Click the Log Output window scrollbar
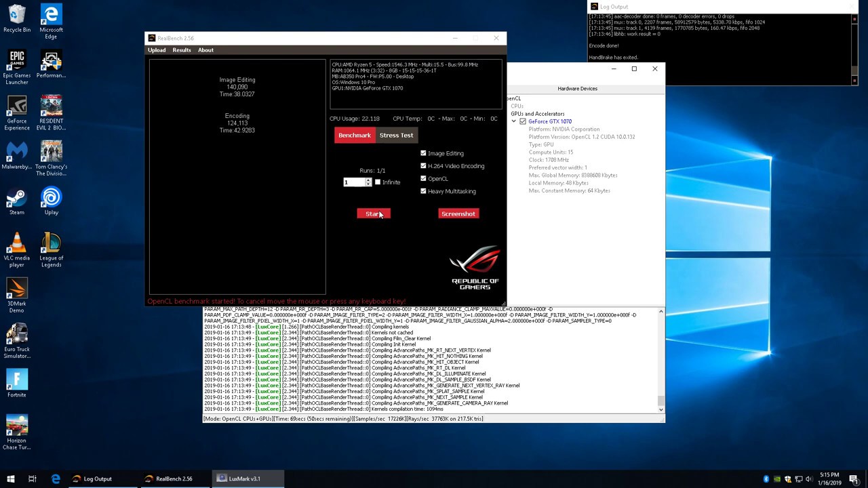Screen dimensions: 868x488 tap(854, 49)
